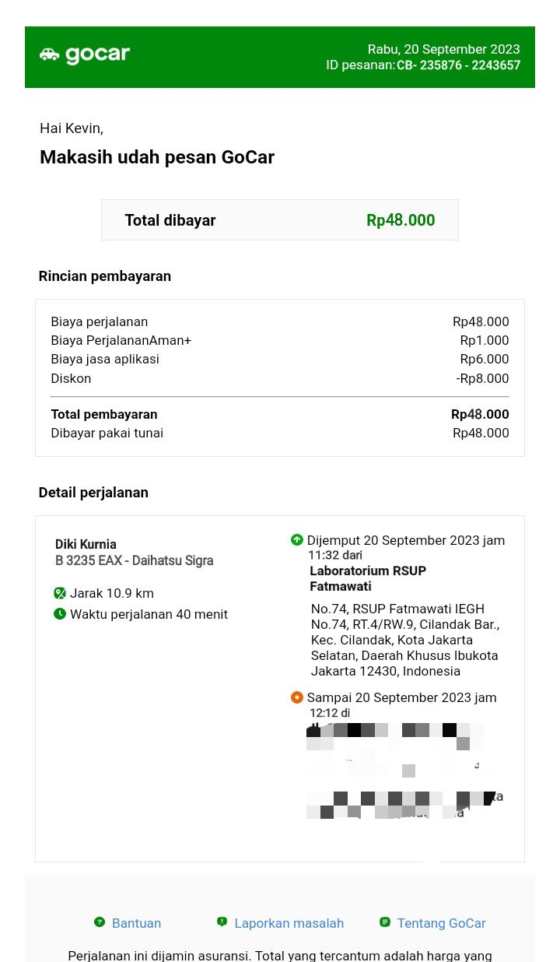Click the Diskon amount -Rp8.000
This screenshot has height=962, width=560.
pyautogui.click(x=482, y=378)
